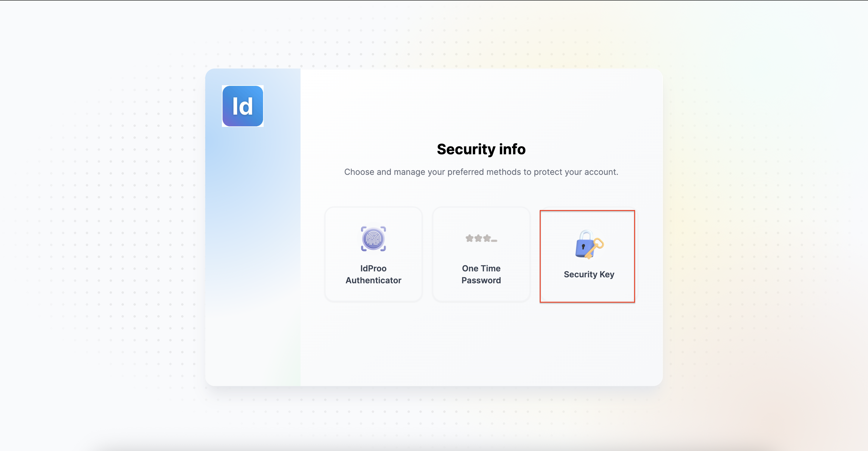Click the Security info heading

coord(481,149)
